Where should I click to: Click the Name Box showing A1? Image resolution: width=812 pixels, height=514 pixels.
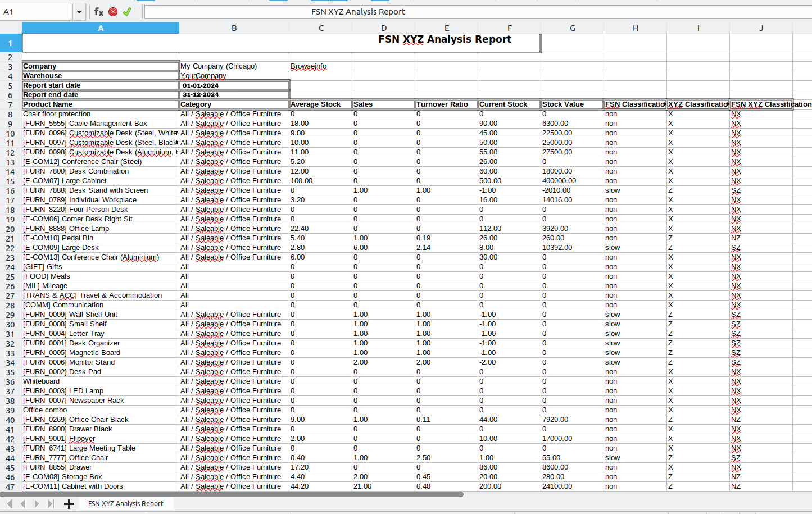click(x=35, y=12)
